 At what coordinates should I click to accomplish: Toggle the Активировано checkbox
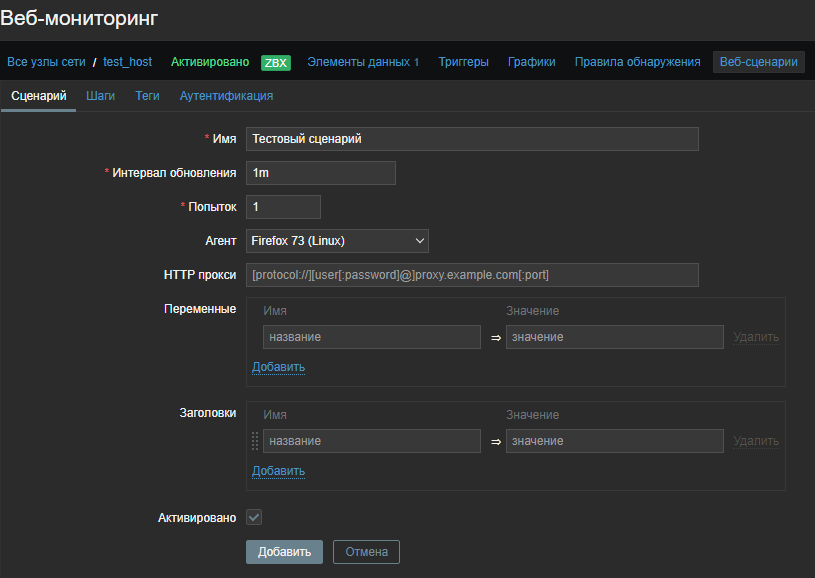254,517
